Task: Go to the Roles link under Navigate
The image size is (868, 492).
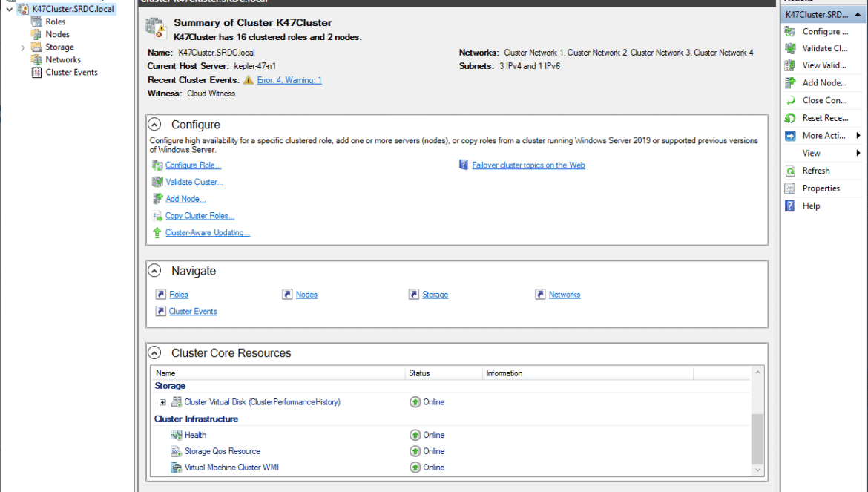Action: [179, 295]
